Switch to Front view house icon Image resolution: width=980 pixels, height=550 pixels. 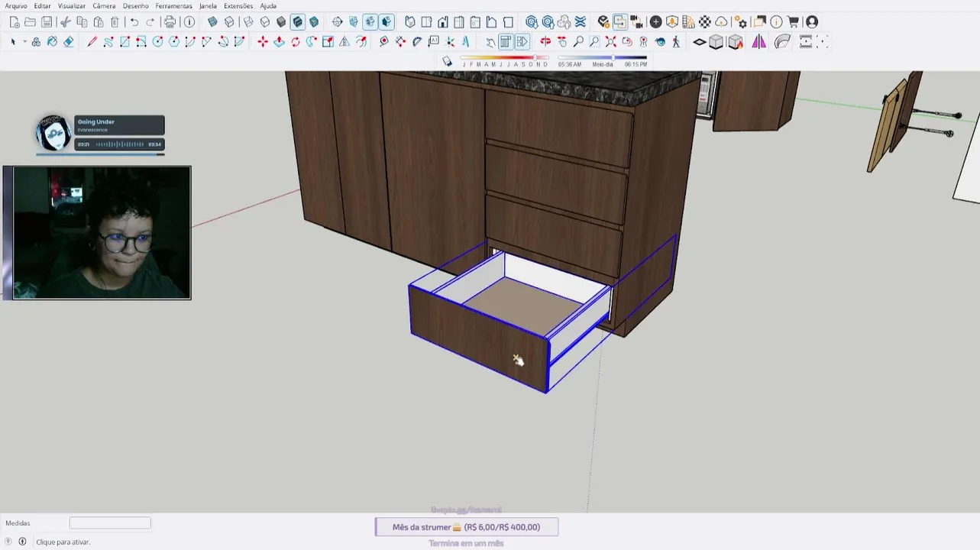442,22
